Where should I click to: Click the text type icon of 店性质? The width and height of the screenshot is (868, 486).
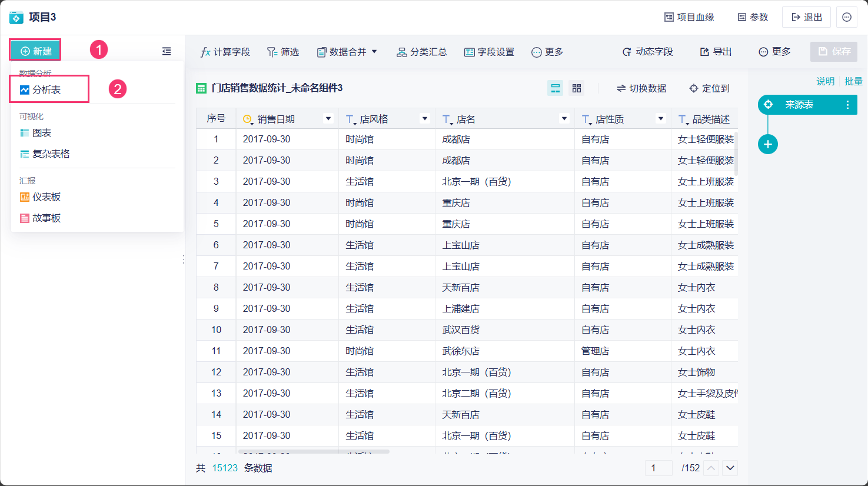click(x=587, y=119)
